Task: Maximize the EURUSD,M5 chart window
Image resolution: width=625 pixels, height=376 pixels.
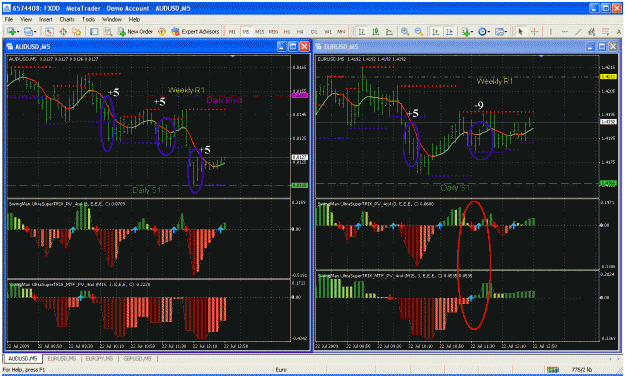Action: [x=602, y=47]
